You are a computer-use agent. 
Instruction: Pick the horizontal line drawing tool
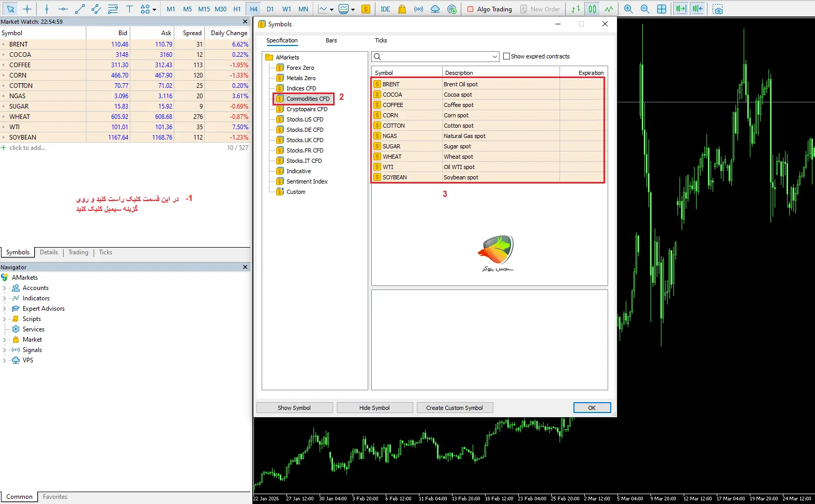(63, 9)
